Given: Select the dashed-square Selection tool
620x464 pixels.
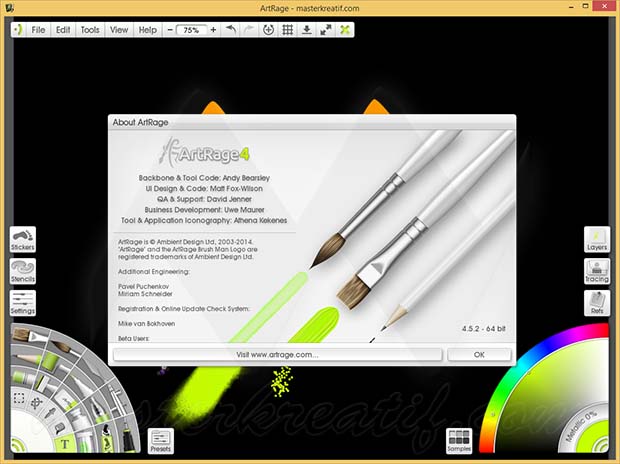Looking at the screenshot, I should pyautogui.click(x=19, y=398).
